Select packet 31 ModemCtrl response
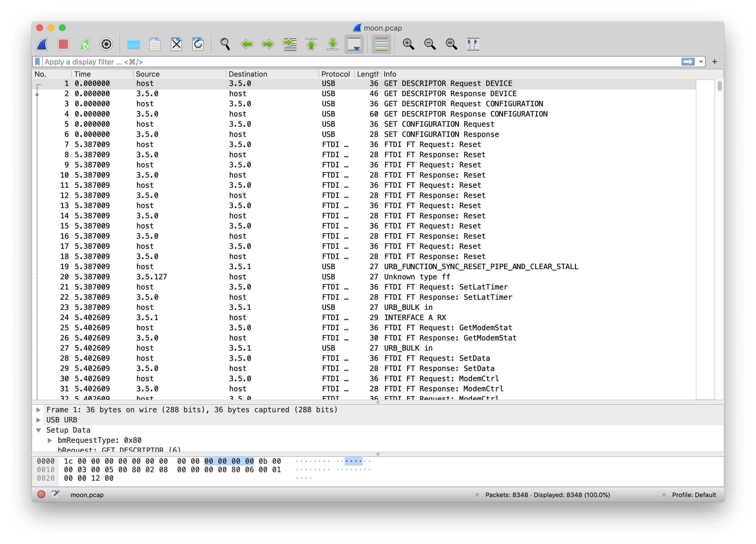756x544 pixels. point(364,389)
